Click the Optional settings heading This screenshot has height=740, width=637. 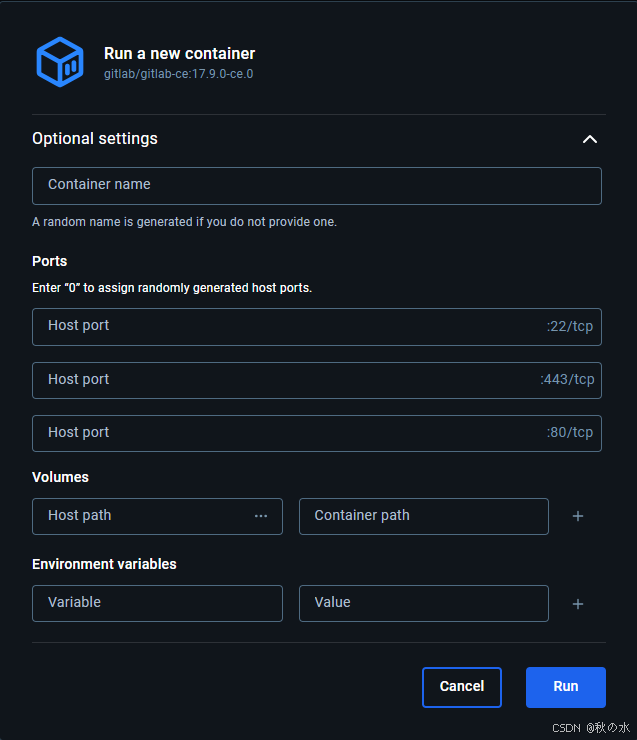tap(95, 139)
